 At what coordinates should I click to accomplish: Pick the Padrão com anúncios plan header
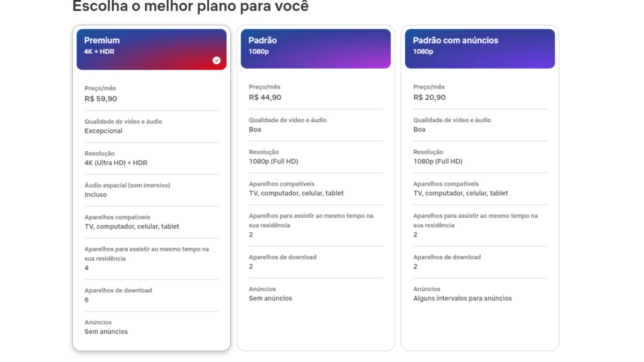pos(480,48)
